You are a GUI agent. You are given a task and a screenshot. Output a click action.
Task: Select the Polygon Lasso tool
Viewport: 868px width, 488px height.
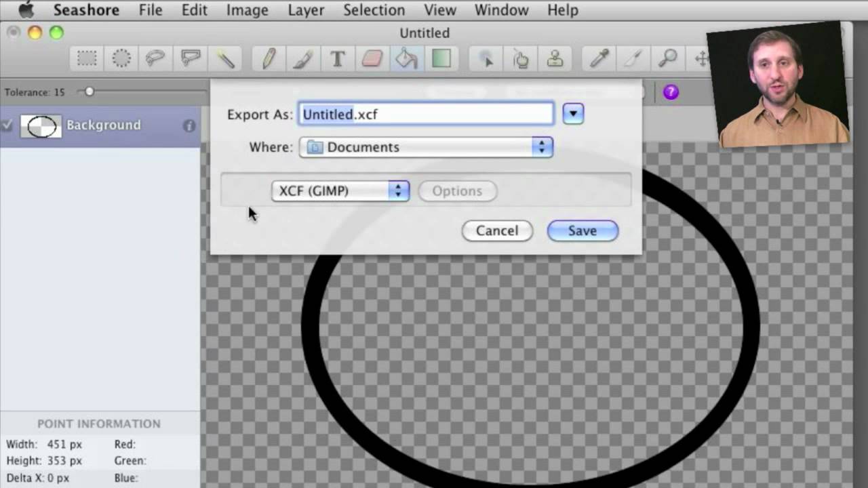point(191,59)
